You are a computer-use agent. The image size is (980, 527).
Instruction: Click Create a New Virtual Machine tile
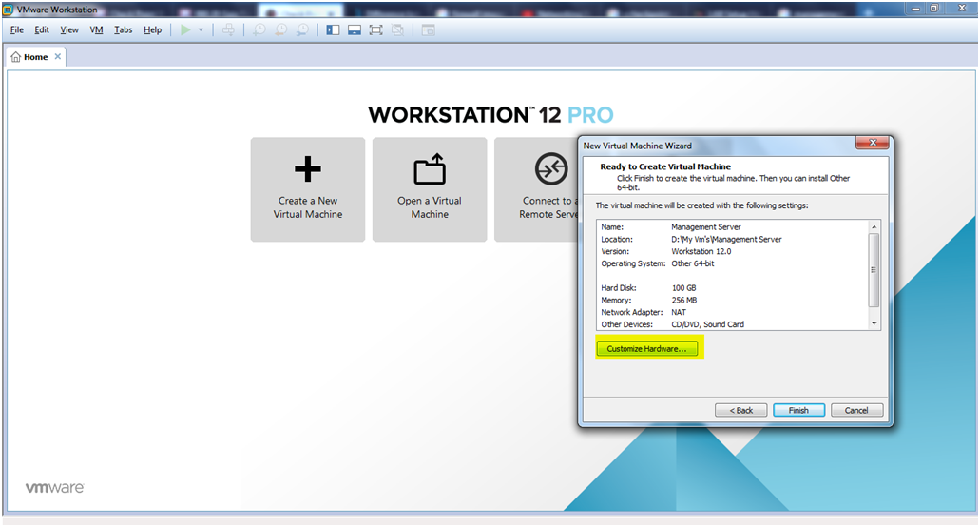point(308,189)
